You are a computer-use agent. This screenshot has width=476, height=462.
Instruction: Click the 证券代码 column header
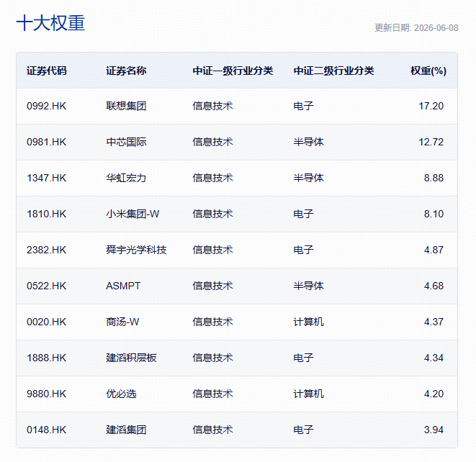tap(46, 71)
